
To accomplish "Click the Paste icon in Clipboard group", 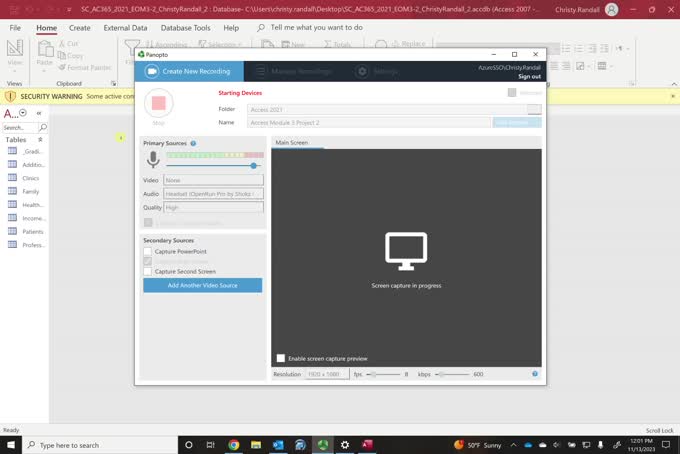I will (x=45, y=49).
